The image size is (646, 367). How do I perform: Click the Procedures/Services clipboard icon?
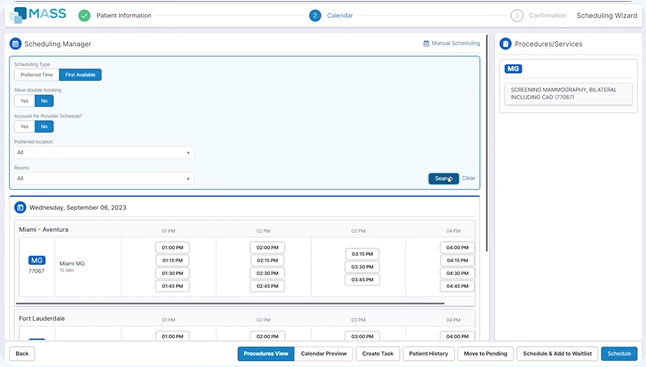[x=506, y=44]
